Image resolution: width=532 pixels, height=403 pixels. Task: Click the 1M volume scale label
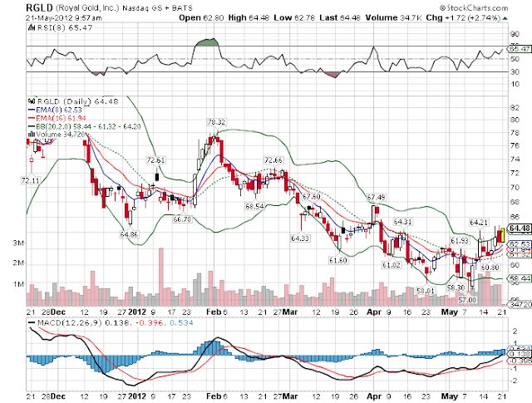(x=18, y=284)
